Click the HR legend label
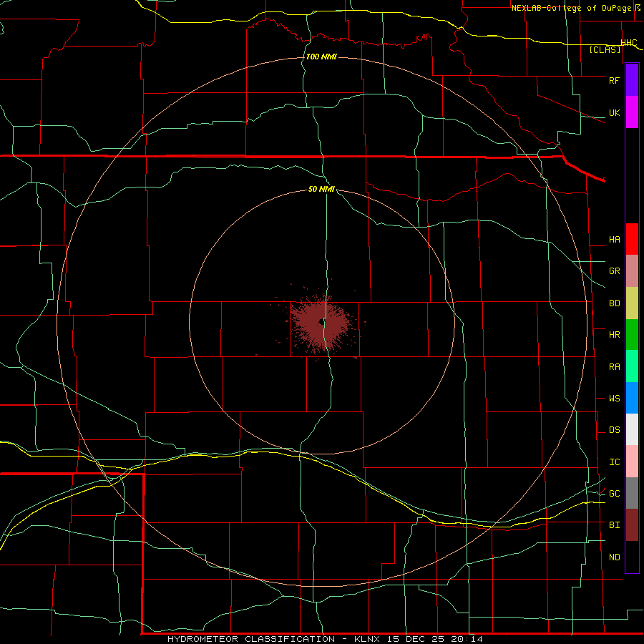 tap(614, 335)
